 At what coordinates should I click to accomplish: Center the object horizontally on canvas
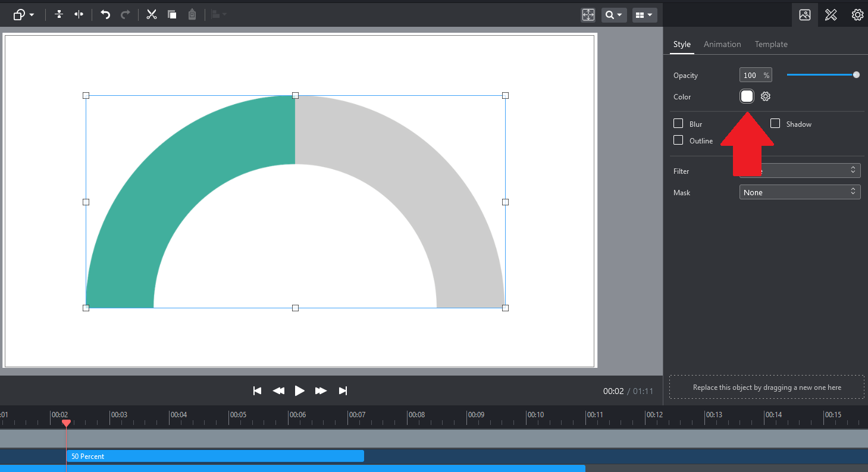(x=79, y=15)
